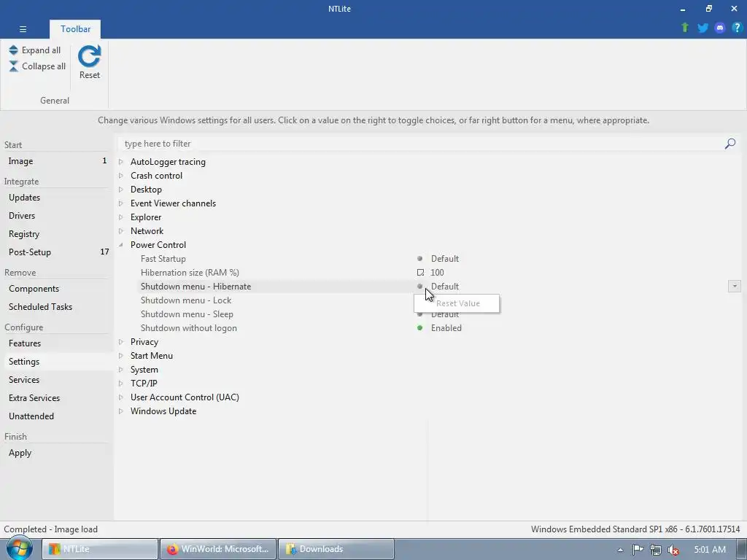Click the Collapse all toolbar button

(37, 66)
